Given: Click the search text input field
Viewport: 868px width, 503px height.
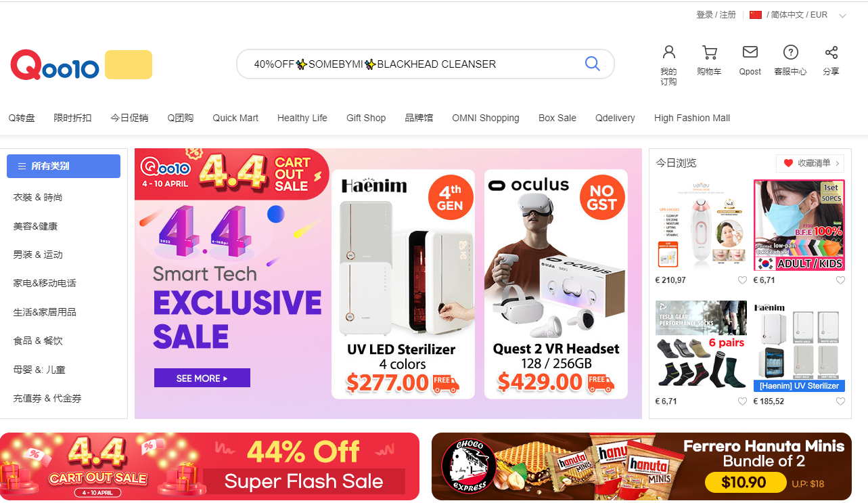Looking at the screenshot, I should coord(413,64).
